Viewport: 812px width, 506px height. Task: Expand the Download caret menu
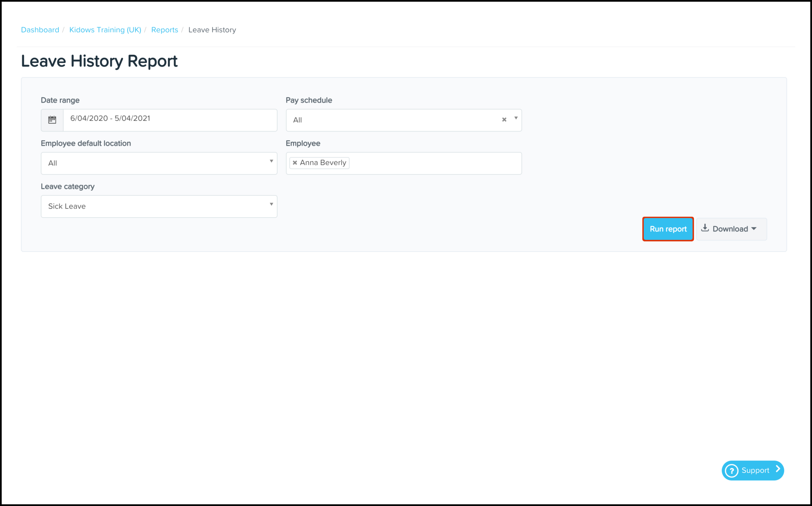[754, 229]
